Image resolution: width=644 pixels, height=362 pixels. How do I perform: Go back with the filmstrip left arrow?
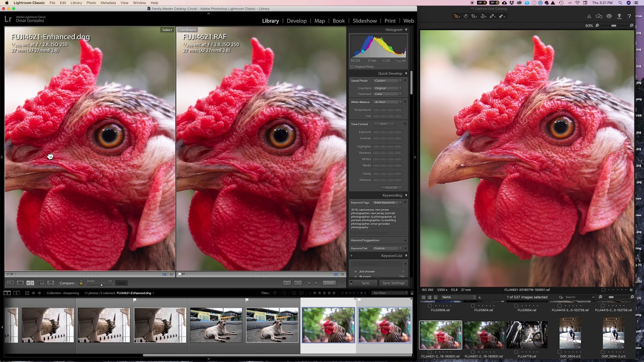coord(33,293)
